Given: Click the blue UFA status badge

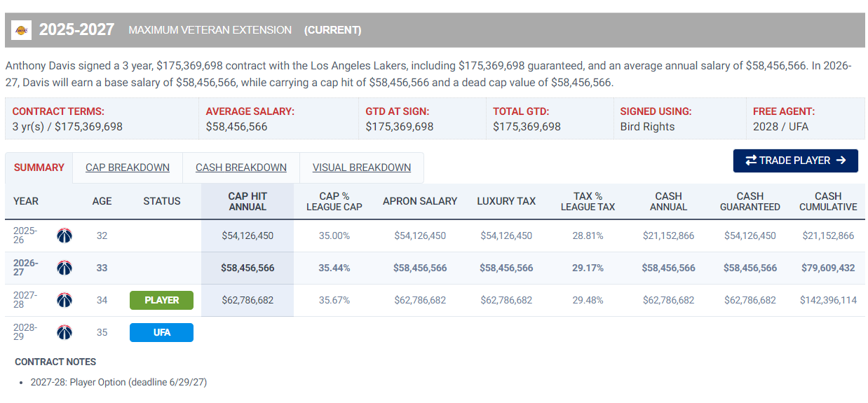Looking at the screenshot, I should [x=161, y=332].
